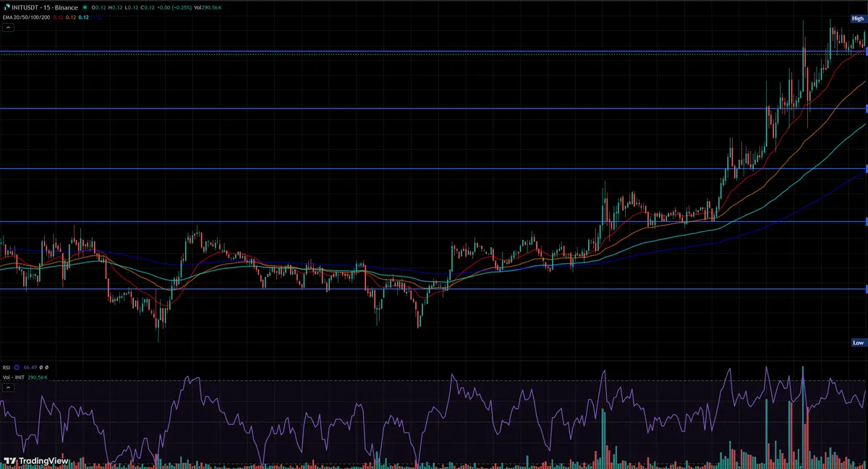Click the red EMA legend value 0.12
Viewport: 868px width, 469px height.
coord(58,17)
